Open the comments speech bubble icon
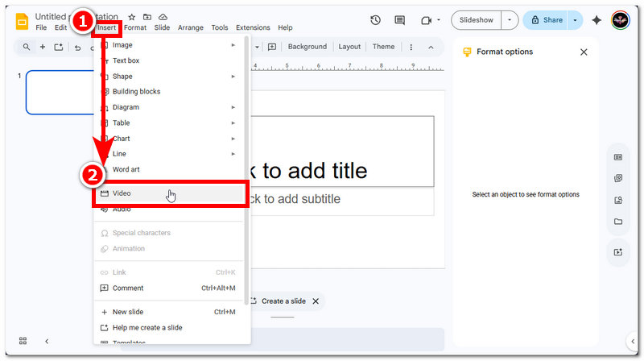 tap(399, 20)
